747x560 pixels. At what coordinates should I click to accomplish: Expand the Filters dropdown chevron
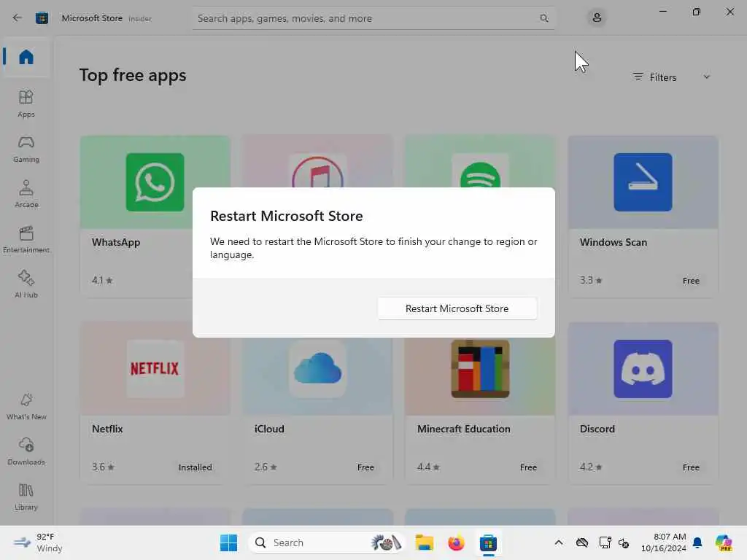(x=706, y=77)
